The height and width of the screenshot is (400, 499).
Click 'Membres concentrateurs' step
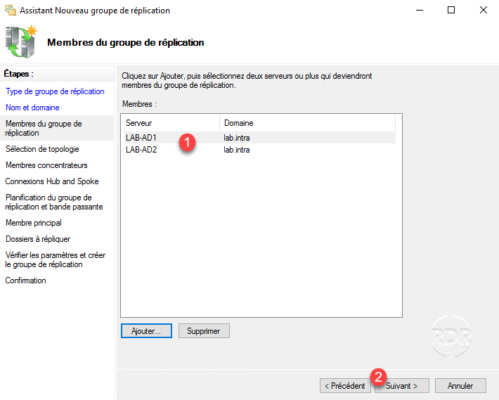[46, 165]
